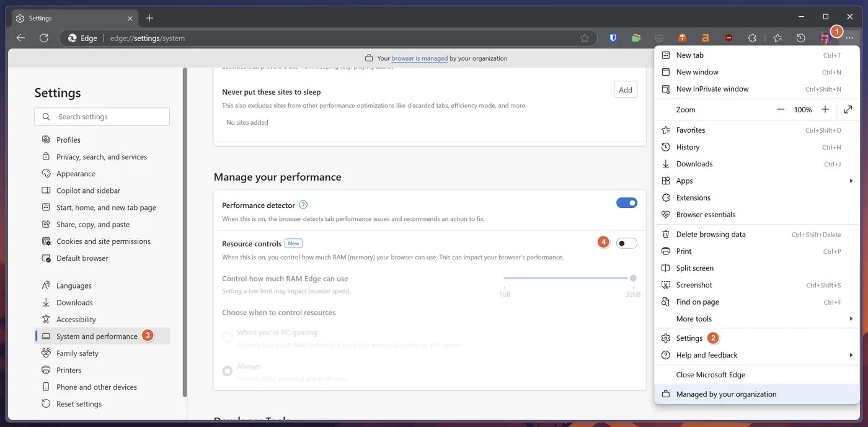The width and height of the screenshot is (868, 427).
Task: Open a new tab with the plus icon
Action: tap(149, 18)
